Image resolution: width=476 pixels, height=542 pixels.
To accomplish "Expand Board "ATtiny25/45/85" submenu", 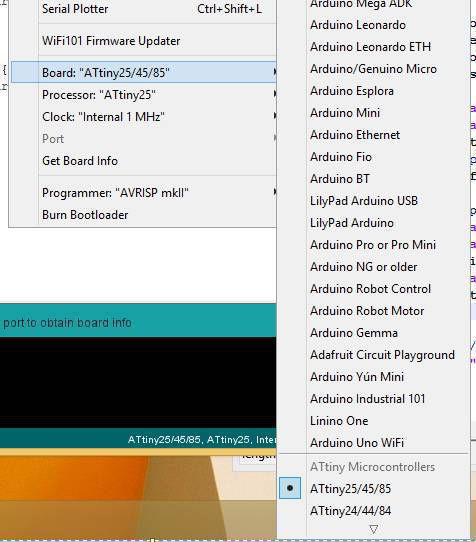I will pos(143,73).
